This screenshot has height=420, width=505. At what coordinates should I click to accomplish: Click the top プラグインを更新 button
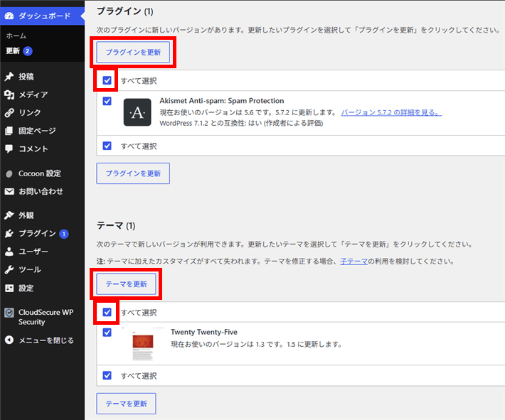[133, 52]
